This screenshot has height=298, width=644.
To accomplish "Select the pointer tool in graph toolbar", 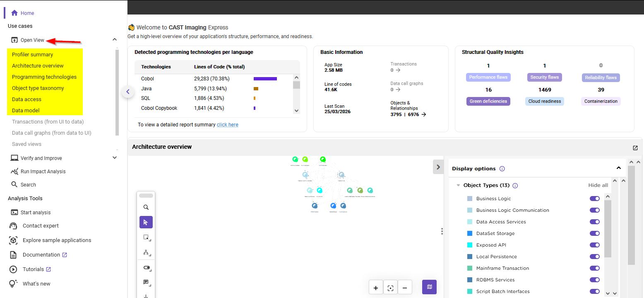I will (146, 222).
